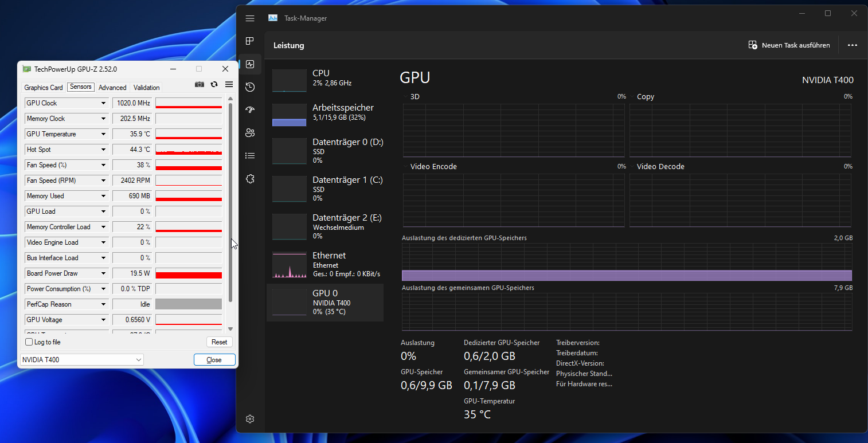Open GPU Temperature sensor dropdown arrow
868x443 pixels.
[x=104, y=134]
